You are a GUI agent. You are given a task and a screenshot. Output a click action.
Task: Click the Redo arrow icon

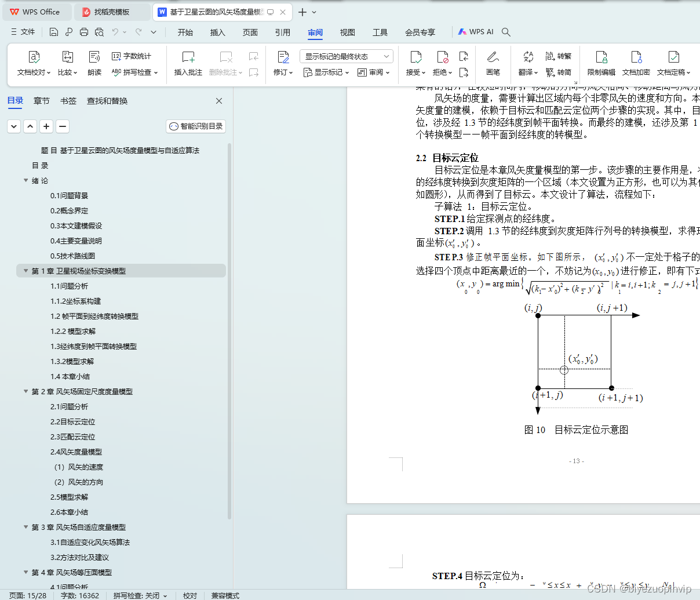138,32
